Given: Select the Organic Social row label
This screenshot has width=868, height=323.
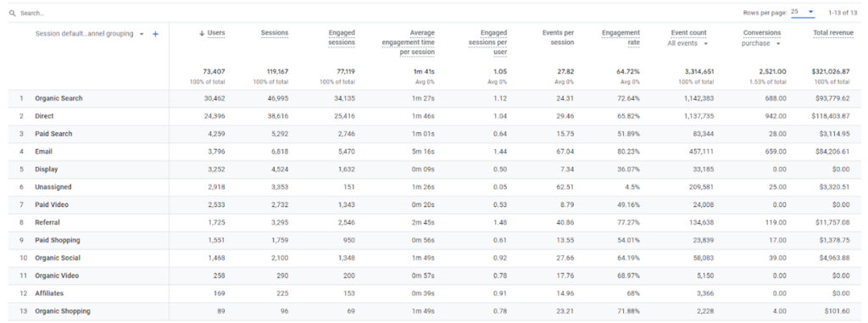Looking at the screenshot, I should [x=58, y=259].
